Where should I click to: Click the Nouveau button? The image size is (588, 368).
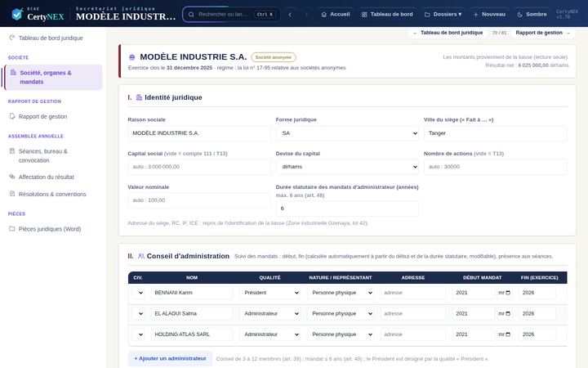click(x=489, y=14)
